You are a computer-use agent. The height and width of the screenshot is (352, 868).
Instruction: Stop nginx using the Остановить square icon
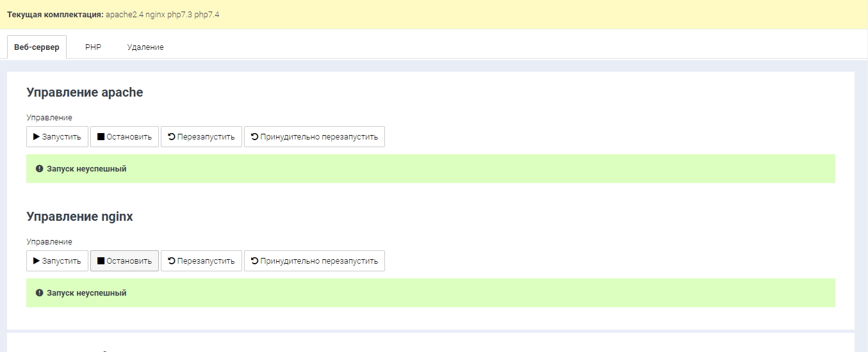pyautogui.click(x=101, y=261)
